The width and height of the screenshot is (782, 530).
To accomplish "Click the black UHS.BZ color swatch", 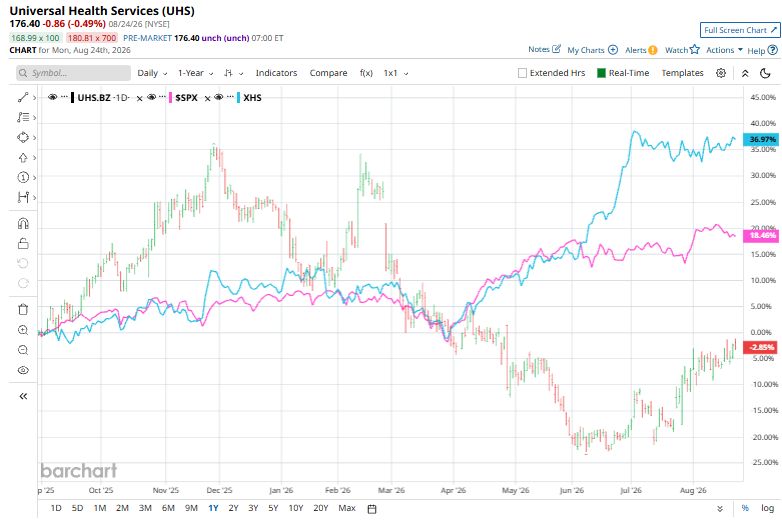I will tap(73, 97).
